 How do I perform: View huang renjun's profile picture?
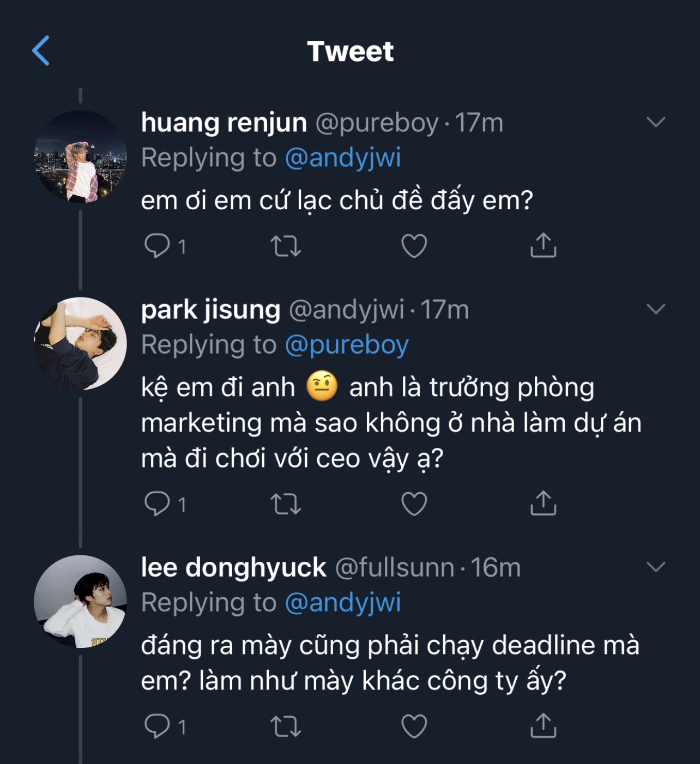point(80,157)
